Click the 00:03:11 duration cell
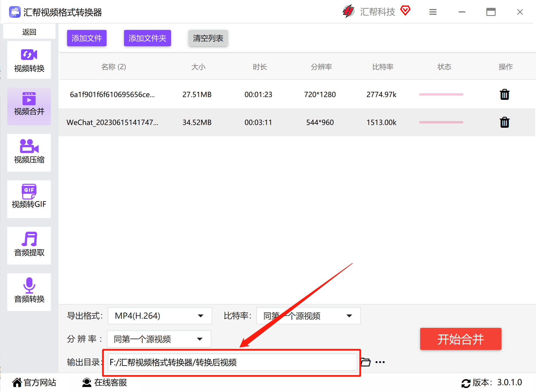536x392 pixels. pos(258,122)
